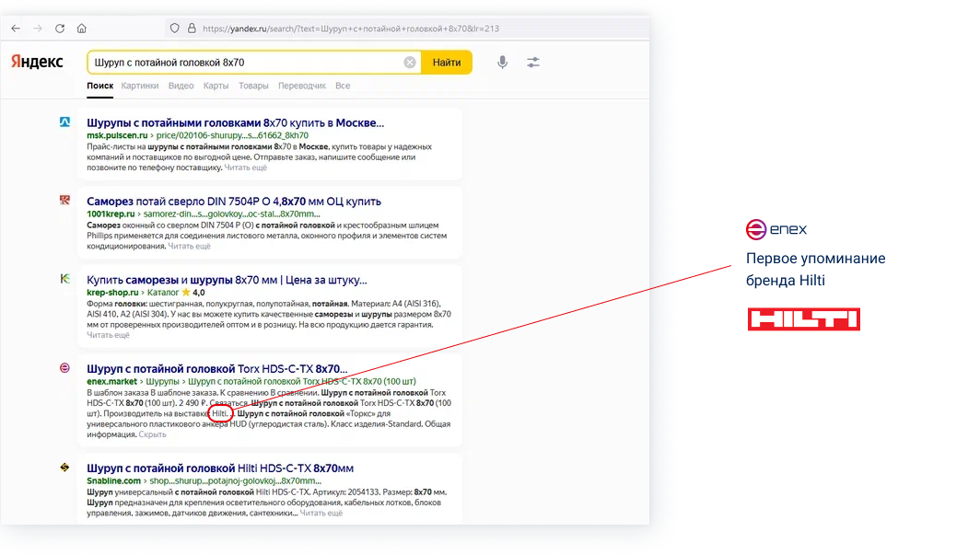
Task: Expand krep-shop snippet with Читать ещё
Action: pyautogui.click(x=108, y=335)
